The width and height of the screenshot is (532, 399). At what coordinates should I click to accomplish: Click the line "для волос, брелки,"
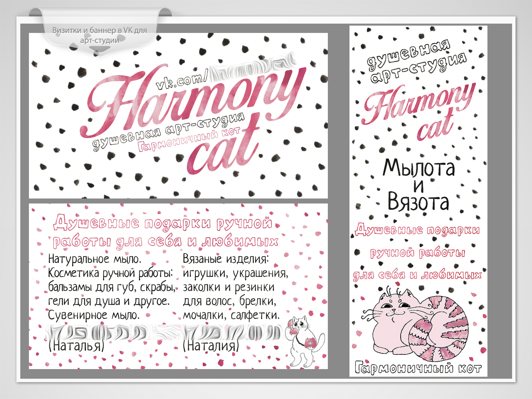[230, 301]
